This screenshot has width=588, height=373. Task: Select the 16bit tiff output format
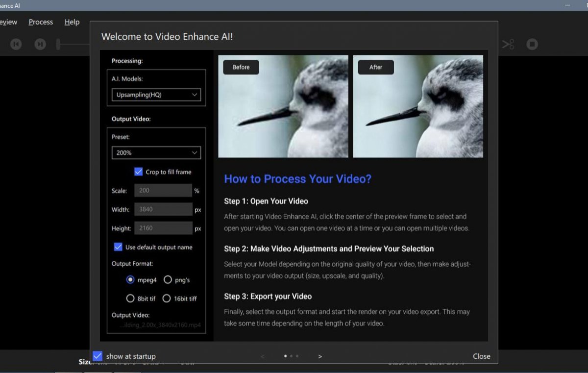coord(167,298)
